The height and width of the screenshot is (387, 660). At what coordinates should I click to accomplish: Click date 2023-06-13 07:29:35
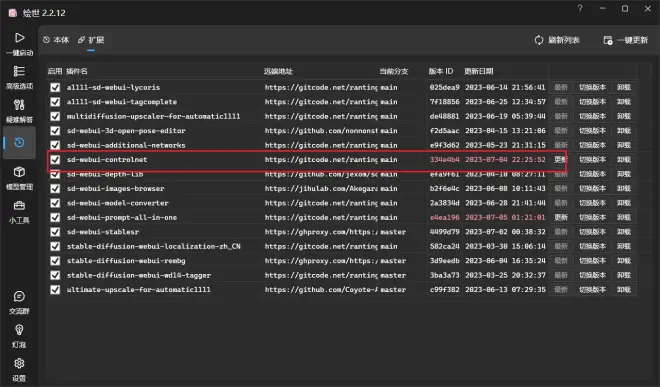[505, 290]
